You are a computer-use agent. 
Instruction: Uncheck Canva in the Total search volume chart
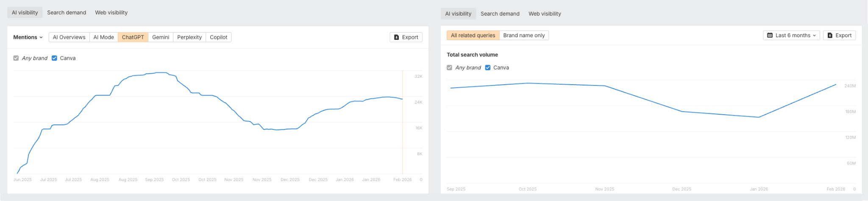(x=488, y=68)
